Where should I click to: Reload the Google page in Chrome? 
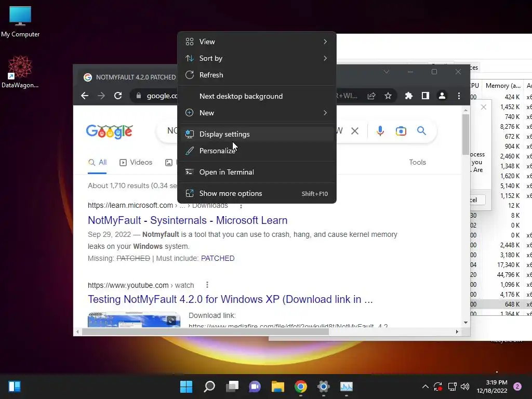(118, 96)
